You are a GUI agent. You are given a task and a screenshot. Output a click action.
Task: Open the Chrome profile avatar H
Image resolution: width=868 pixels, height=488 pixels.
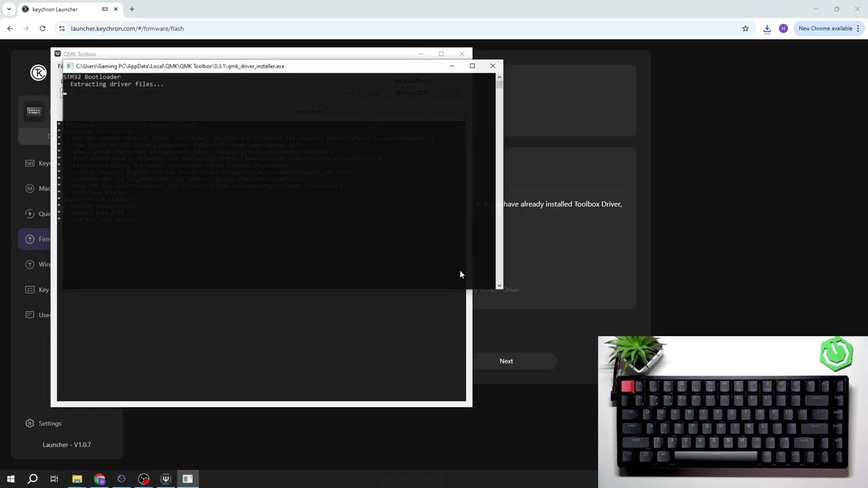pos(783,28)
